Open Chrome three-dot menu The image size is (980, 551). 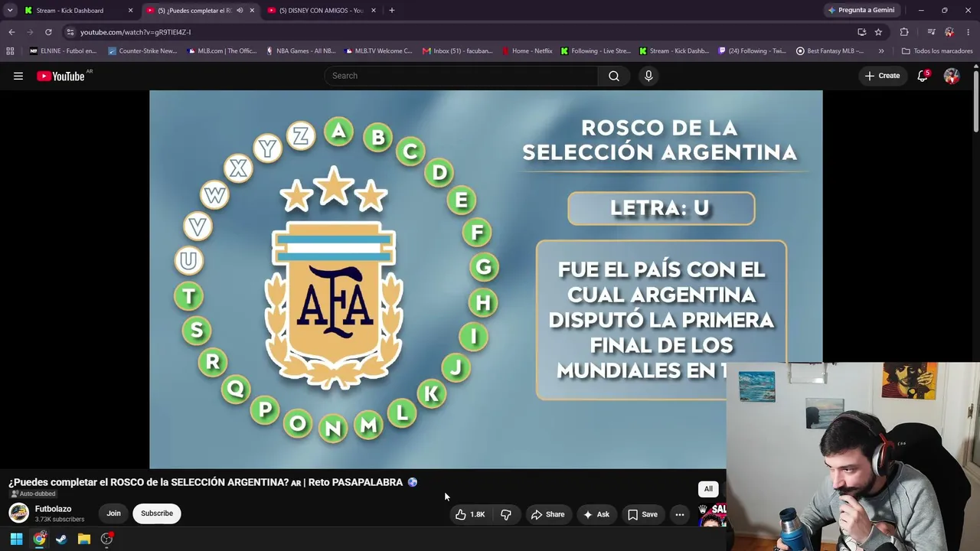click(x=969, y=32)
